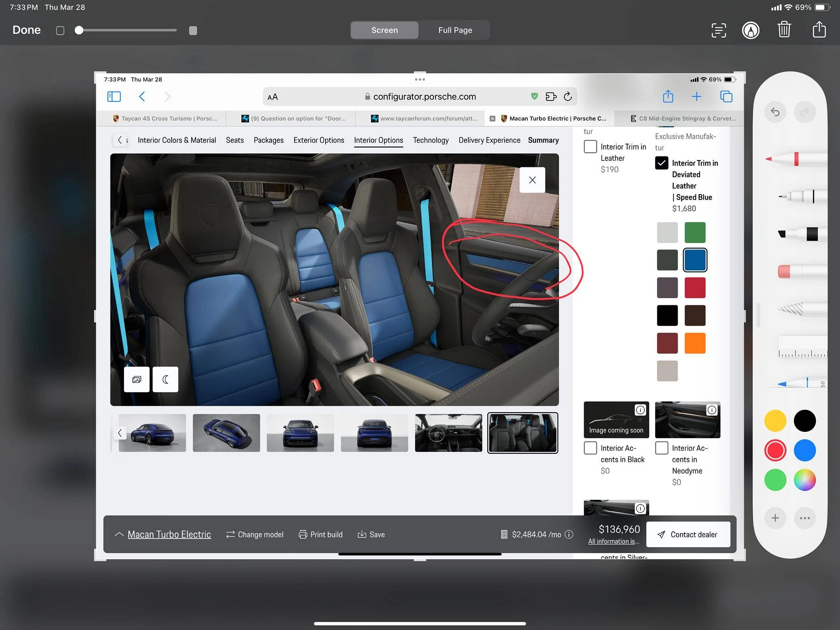Click Contact dealer button
This screenshot has height=630, width=840.
coord(688,534)
